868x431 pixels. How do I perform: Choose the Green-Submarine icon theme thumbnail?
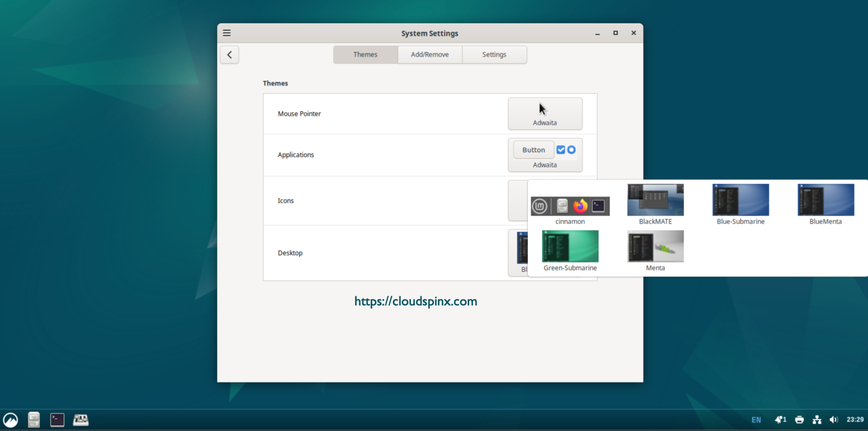pos(570,247)
